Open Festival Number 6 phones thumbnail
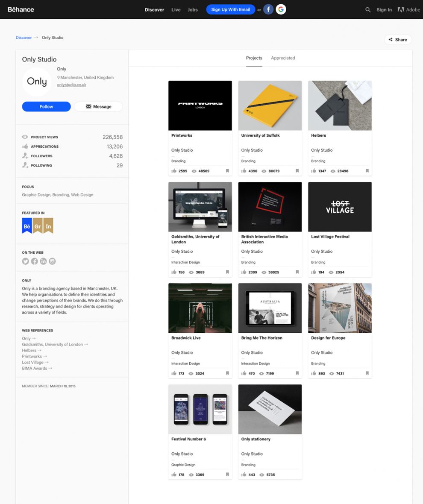The height and width of the screenshot is (504, 423). click(x=200, y=409)
